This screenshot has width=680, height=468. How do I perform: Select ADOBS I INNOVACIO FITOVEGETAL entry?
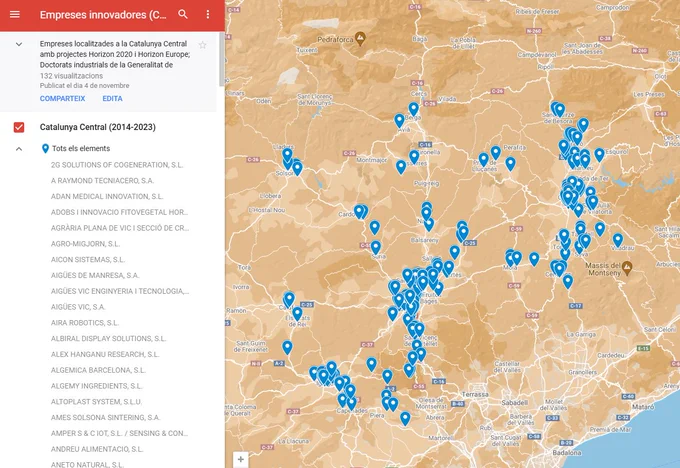[x=119, y=212]
